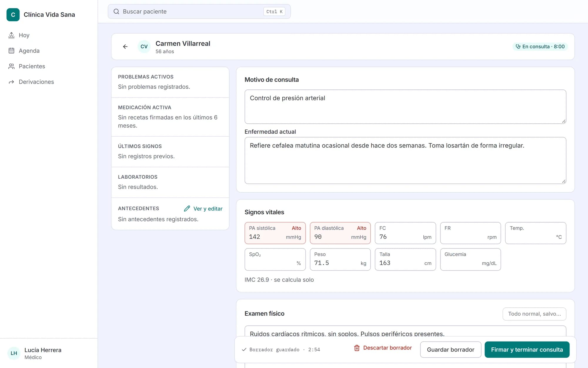Click the CV patient avatar

click(144, 47)
